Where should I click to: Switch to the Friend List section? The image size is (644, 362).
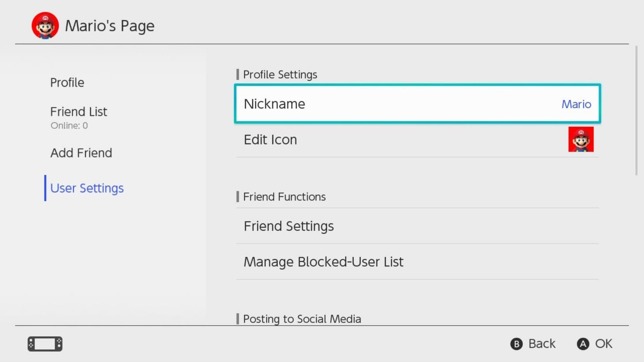click(79, 112)
